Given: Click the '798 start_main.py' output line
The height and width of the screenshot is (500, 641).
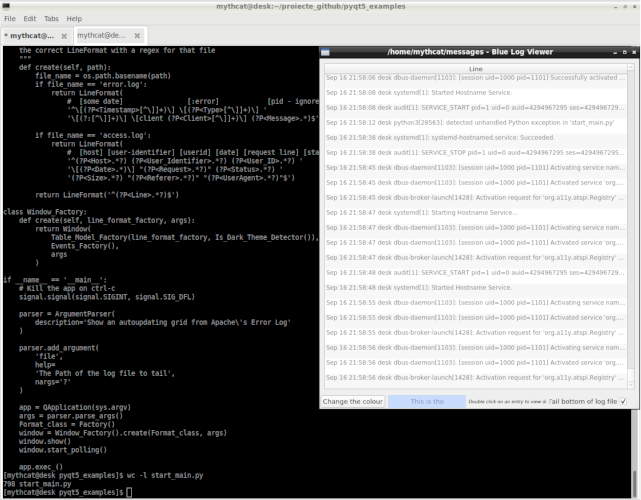Looking at the screenshot, I should 37,484.
